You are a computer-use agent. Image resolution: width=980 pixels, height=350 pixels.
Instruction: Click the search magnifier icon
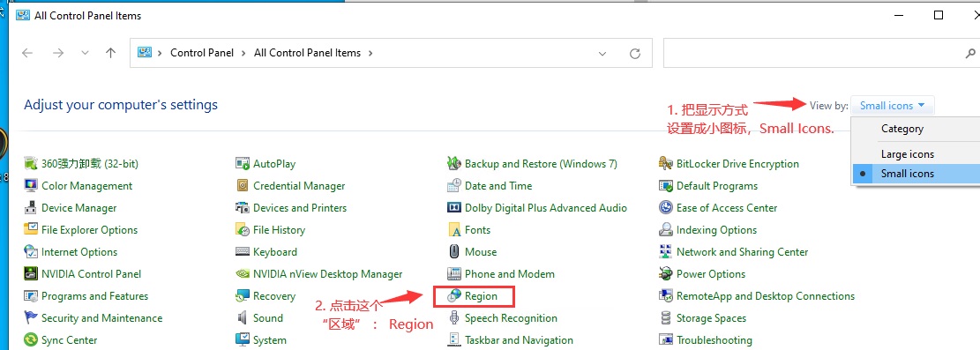(x=970, y=53)
